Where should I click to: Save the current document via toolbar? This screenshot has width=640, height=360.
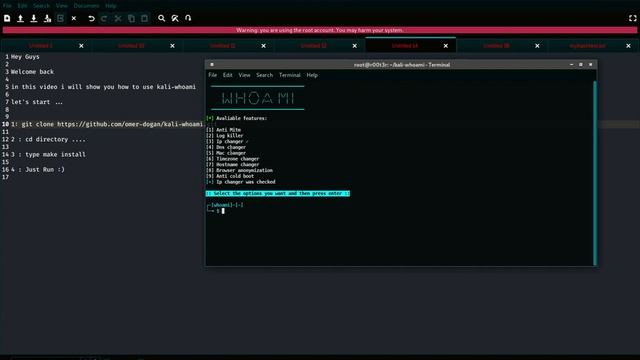click(x=34, y=18)
